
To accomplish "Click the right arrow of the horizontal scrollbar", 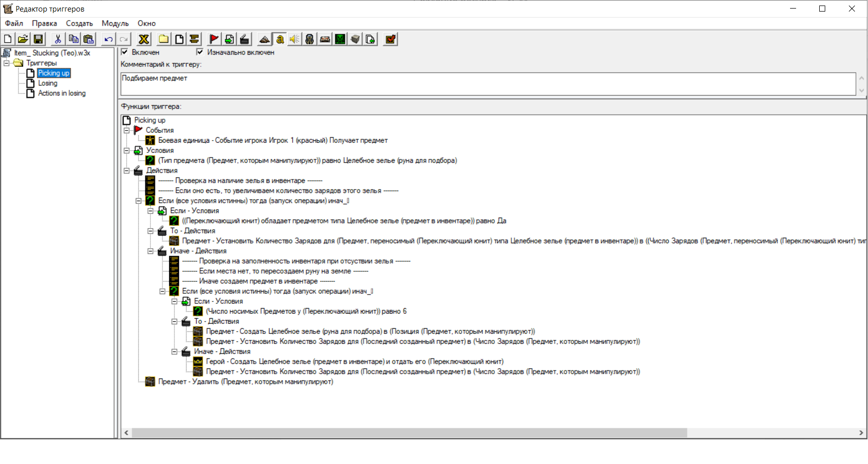I will pyautogui.click(x=861, y=433).
